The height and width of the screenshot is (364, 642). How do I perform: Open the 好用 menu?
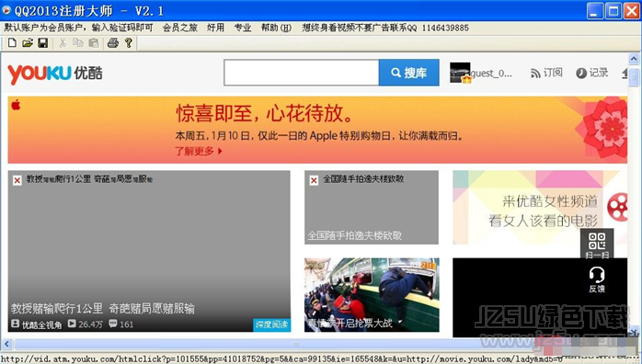coord(215,28)
